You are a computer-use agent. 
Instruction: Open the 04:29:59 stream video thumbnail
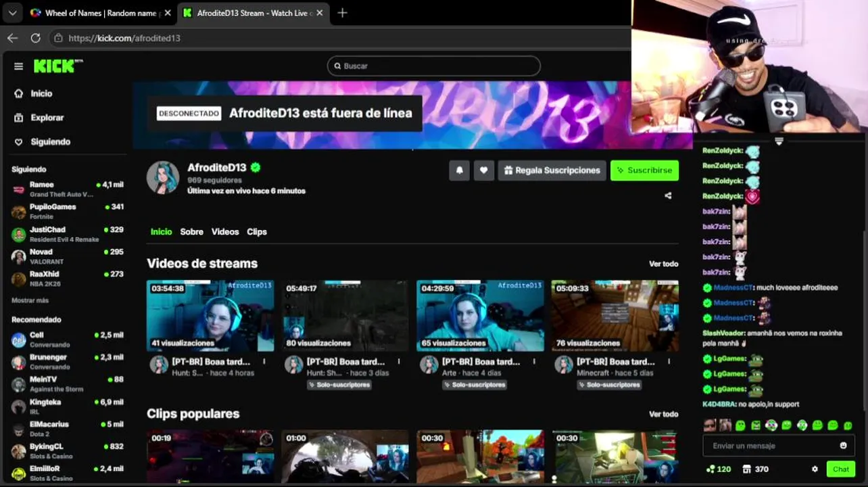(480, 316)
